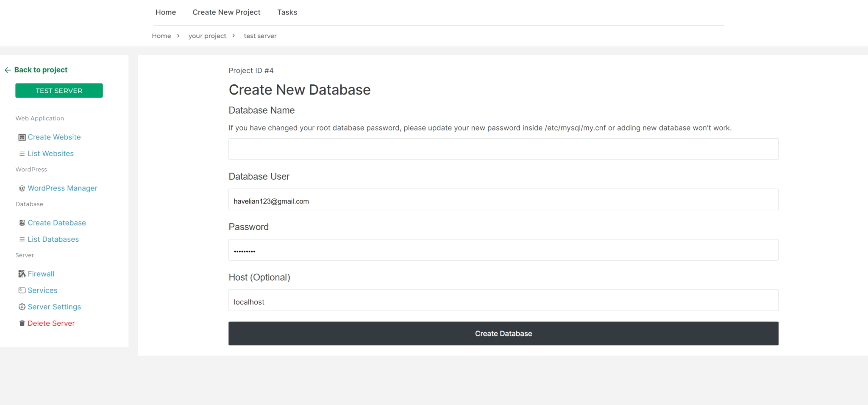
Task: Click the green TEST SERVER button
Action: pyautogui.click(x=59, y=90)
